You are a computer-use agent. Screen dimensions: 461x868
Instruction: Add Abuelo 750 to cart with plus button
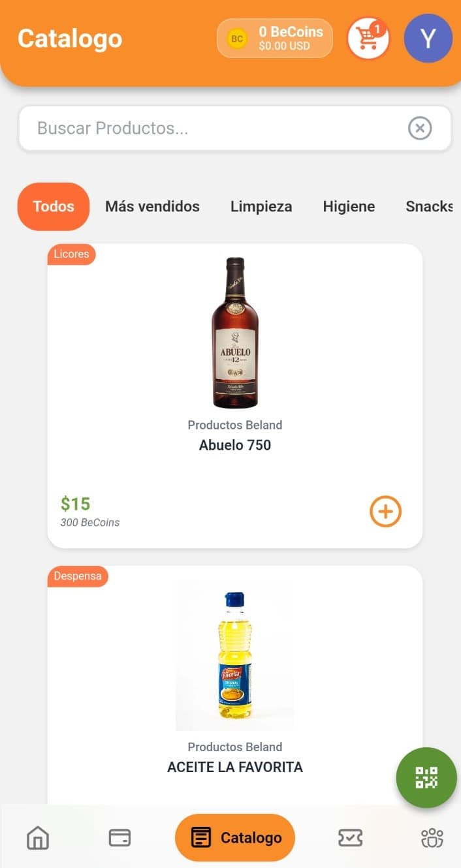385,512
